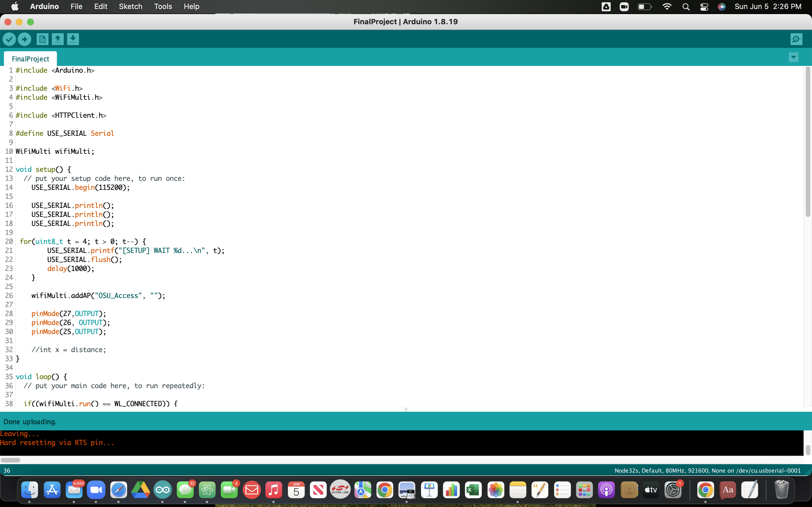Click the Verify checkmark button
This screenshot has width=812, height=507.
pos(9,39)
